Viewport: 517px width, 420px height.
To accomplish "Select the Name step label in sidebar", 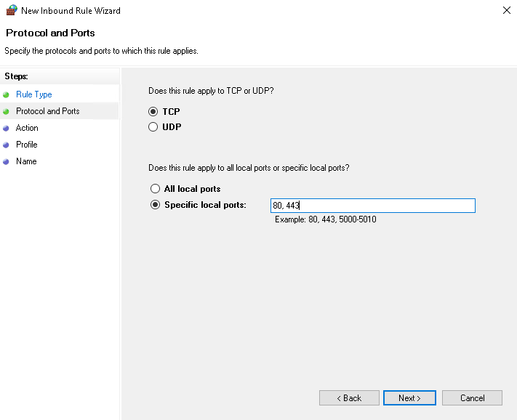I will [26, 161].
